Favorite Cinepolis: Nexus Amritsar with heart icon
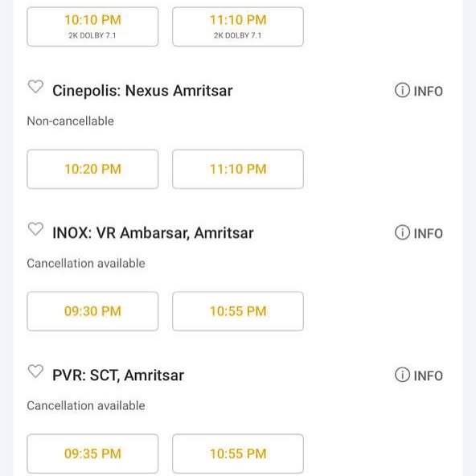The width and height of the screenshot is (476, 476). (35, 87)
